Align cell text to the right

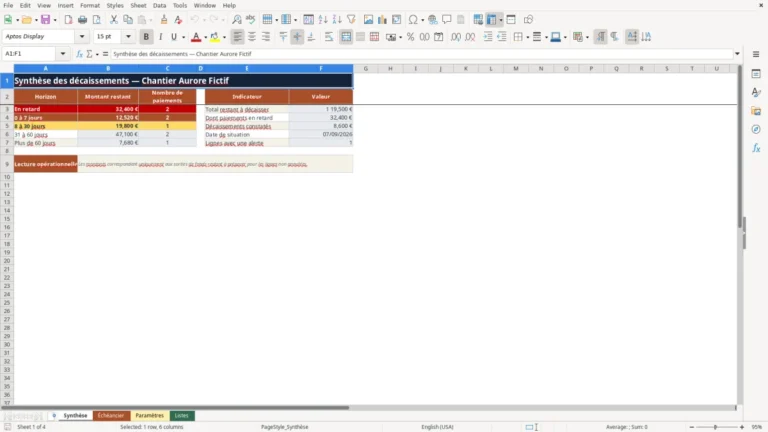coord(266,37)
